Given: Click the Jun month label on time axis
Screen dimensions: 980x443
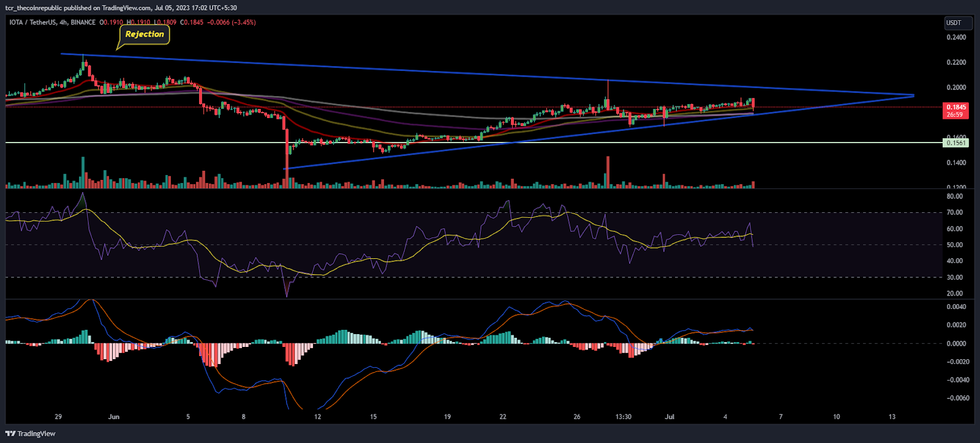Looking at the screenshot, I should click(113, 417).
